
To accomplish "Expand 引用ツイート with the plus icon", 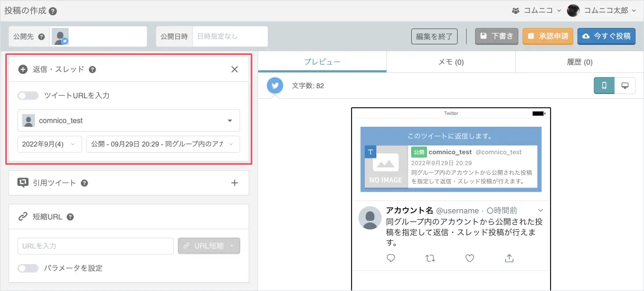I will click(235, 183).
